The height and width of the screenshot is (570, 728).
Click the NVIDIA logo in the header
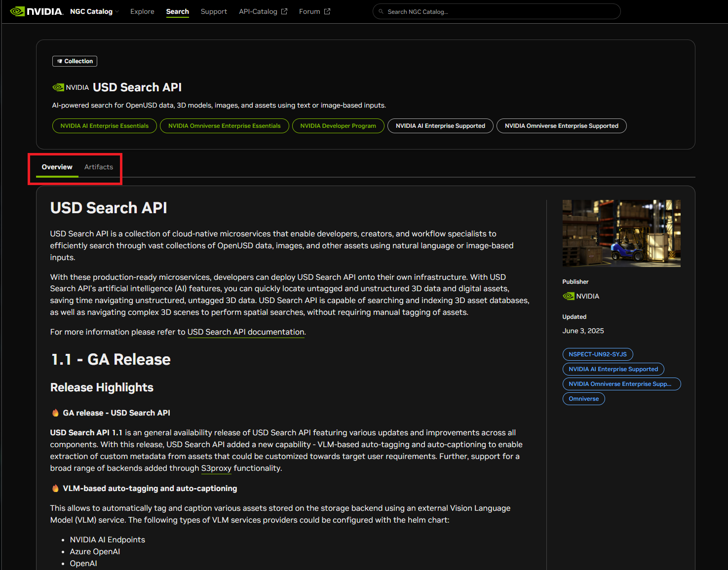click(37, 11)
